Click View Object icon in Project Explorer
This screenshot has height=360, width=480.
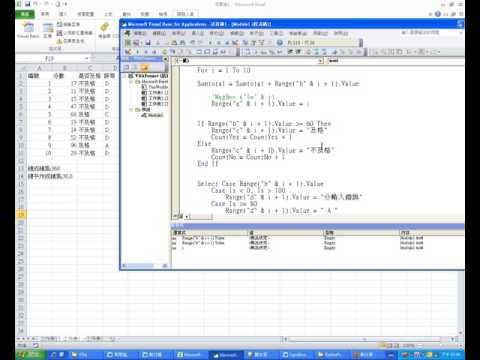click(x=135, y=67)
